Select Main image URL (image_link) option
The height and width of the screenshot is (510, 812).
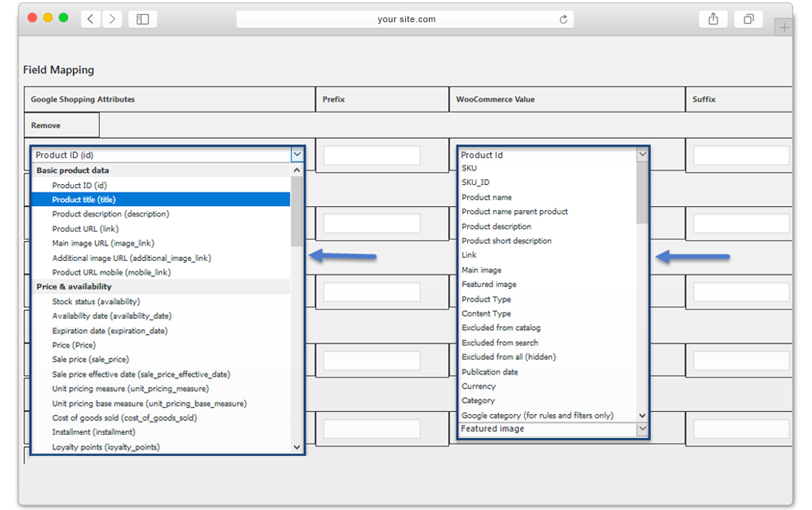(x=103, y=243)
